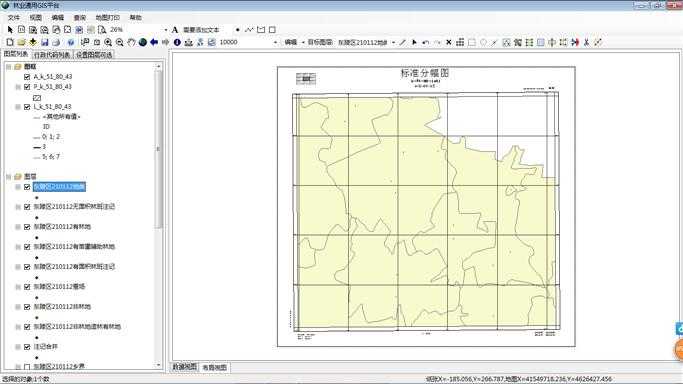Screen dimensions: 683x384
Task: Click the delete X icon in edit toolbar
Action: point(449,42)
